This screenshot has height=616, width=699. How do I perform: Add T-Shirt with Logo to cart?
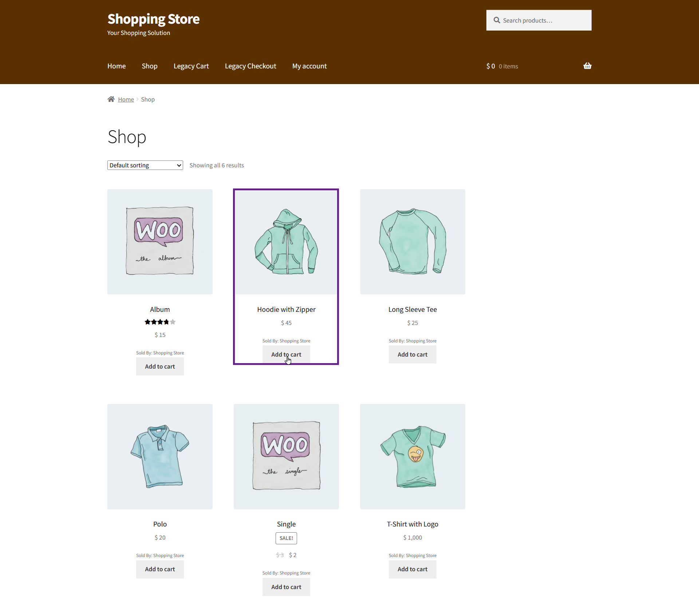(412, 569)
